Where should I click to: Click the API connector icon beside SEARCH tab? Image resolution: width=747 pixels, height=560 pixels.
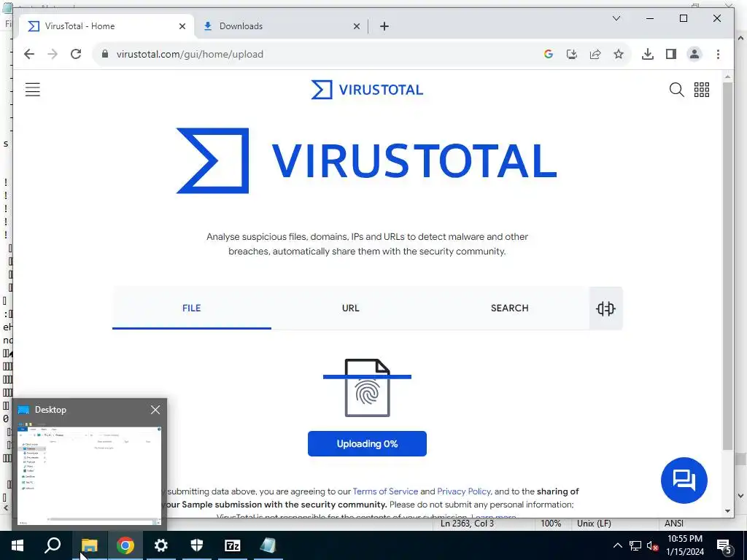(605, 308)
